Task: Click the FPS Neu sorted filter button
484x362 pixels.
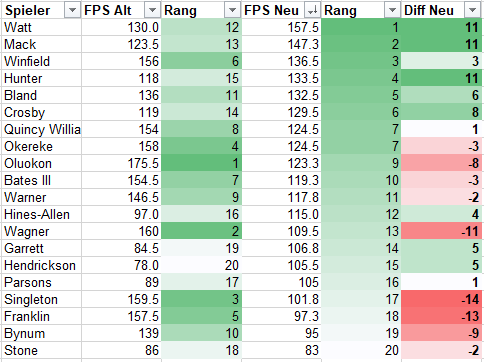Action: (312, 11)
